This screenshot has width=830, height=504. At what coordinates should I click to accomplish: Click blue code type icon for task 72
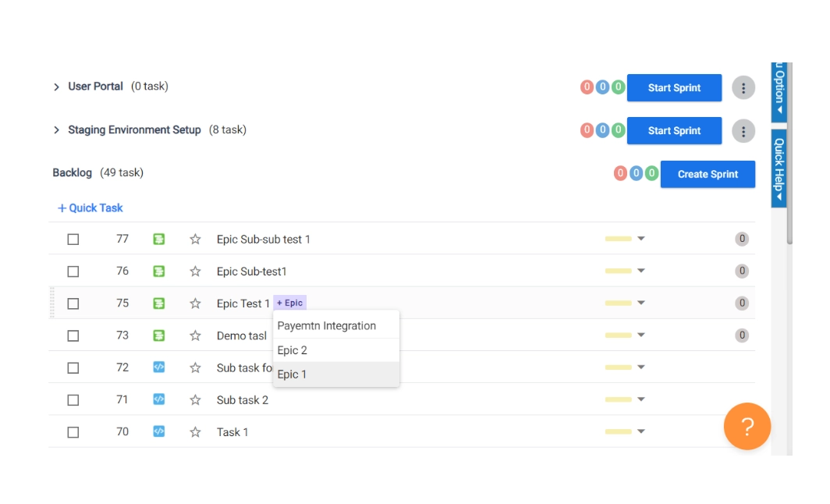click(x=159, y=367)
